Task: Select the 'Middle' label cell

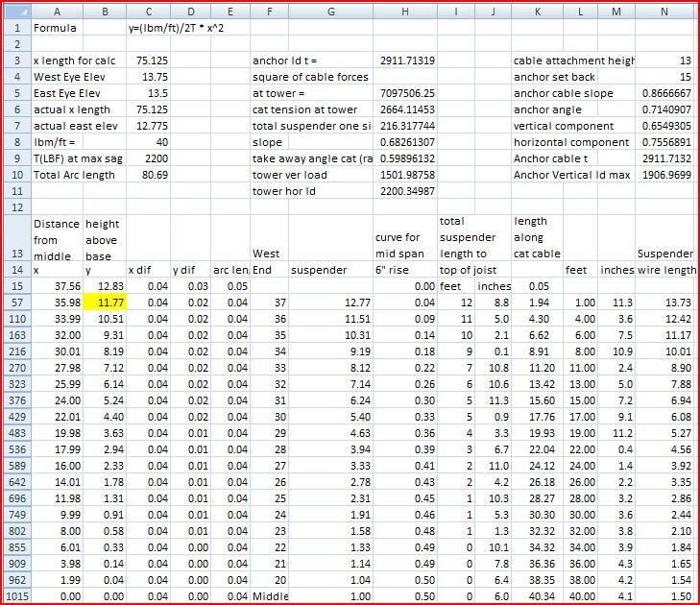Action: 269,596
